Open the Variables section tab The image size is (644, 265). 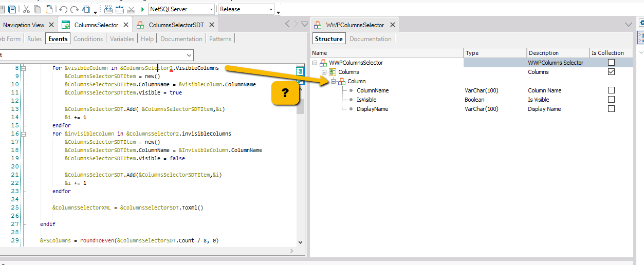click(x=122, y=39)
